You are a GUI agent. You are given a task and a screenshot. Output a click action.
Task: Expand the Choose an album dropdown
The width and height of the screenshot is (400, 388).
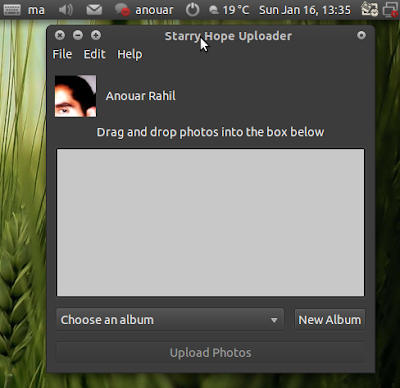click(x=170, y=320)
